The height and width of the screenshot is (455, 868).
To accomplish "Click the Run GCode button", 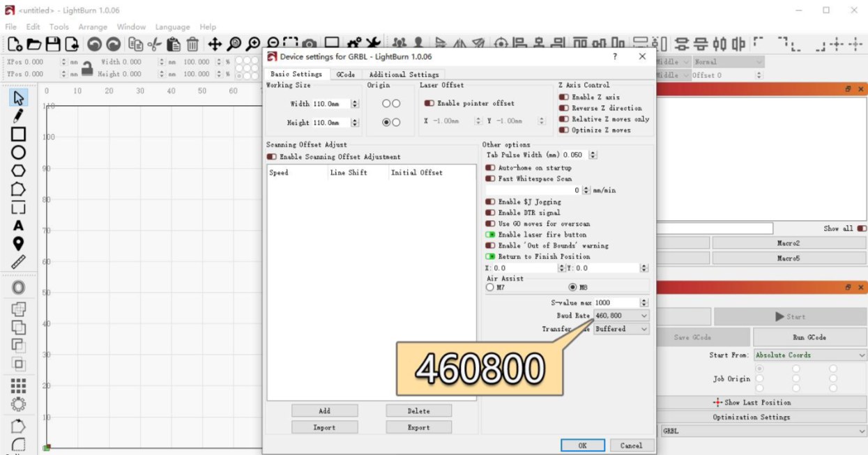I will click(x=809, y=337).
